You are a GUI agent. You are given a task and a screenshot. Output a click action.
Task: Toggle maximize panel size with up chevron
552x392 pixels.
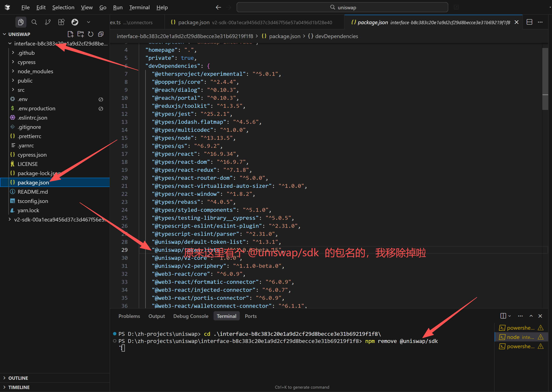coord(531,316)
